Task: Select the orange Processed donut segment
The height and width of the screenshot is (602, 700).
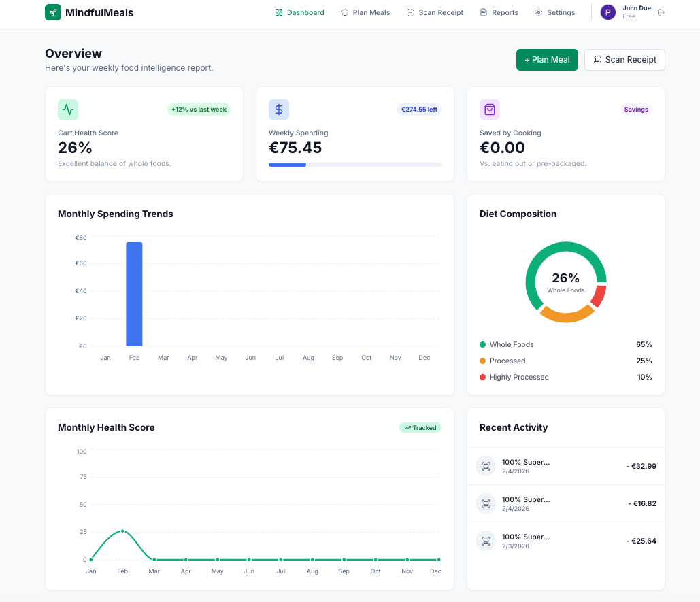Action: tap(566, 315)
